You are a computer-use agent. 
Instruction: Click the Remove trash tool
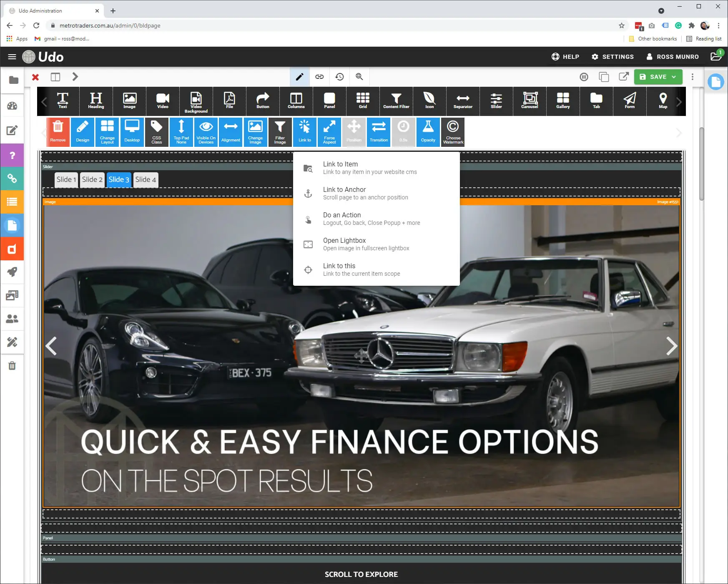pyautogui.click(x=58, y=132)
